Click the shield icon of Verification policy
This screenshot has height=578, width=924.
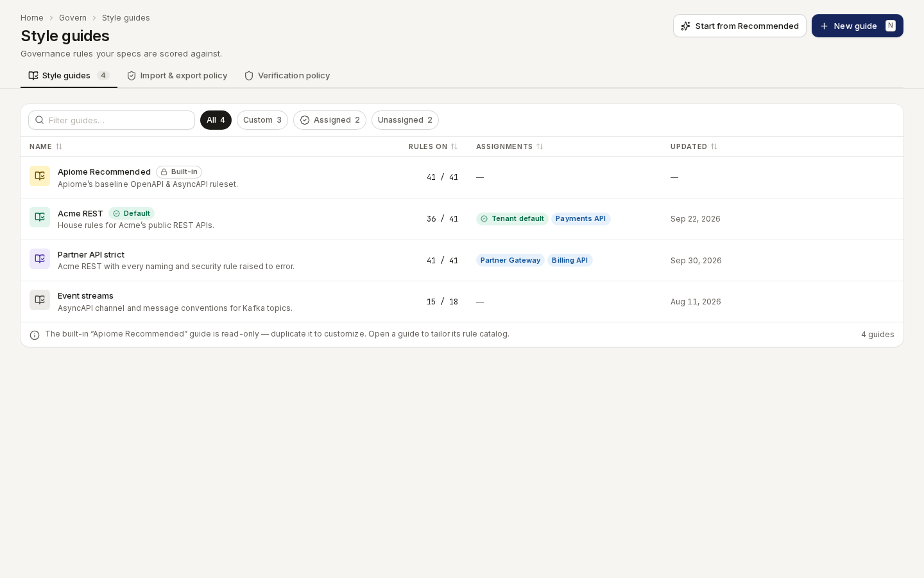[249, 76]
